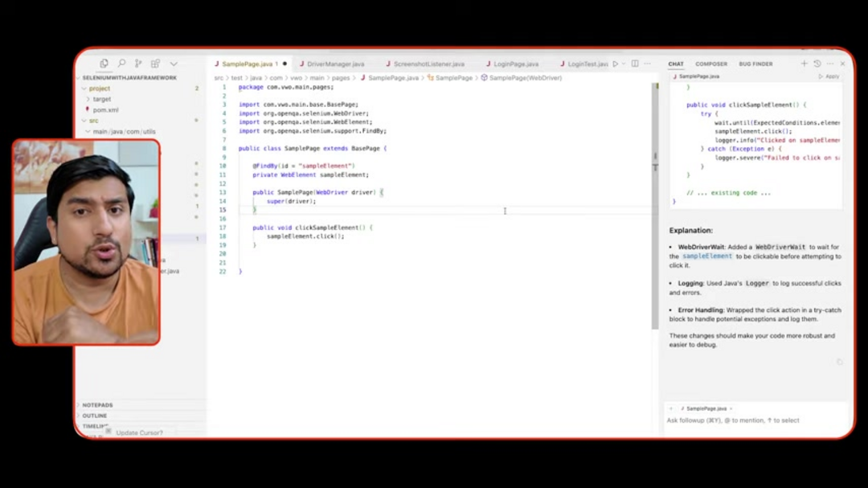Switch to the COMPOSER tab
The width and height of the screenshot is (868, 488).
[x=710, y=64]
